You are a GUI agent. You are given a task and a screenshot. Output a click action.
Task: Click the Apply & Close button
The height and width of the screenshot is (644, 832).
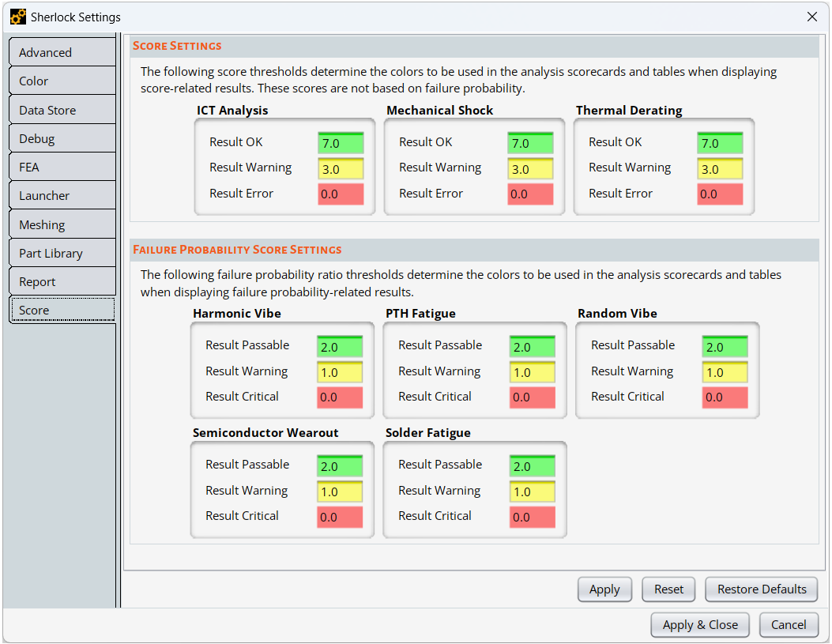[x=700, y=624]
